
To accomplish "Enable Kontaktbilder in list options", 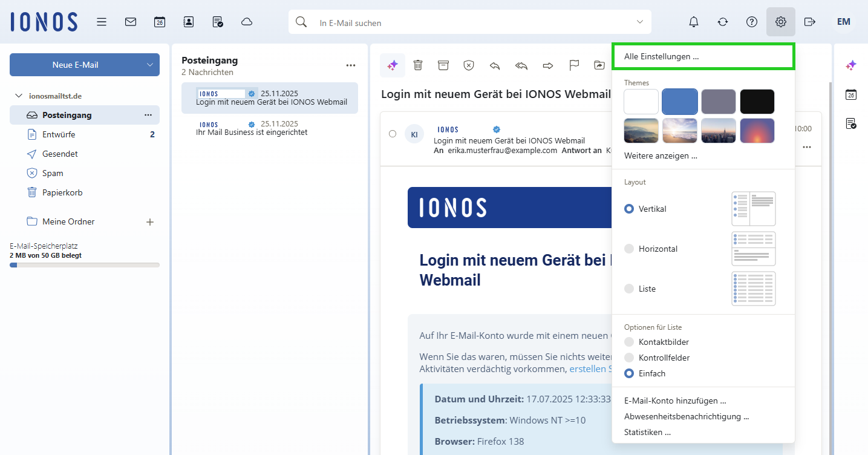I will pos(629,341).
